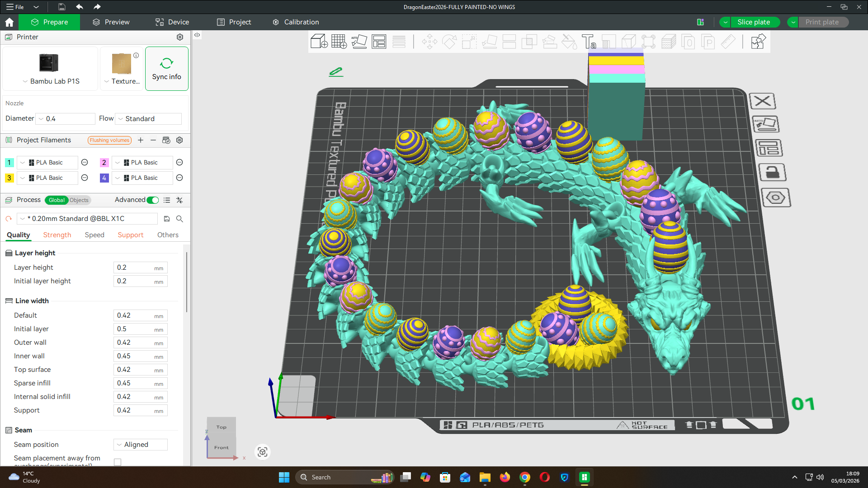Select the Measure ruler tool
Image resolution: width=868 pixels, height=488 pixels.
(728, 42)
